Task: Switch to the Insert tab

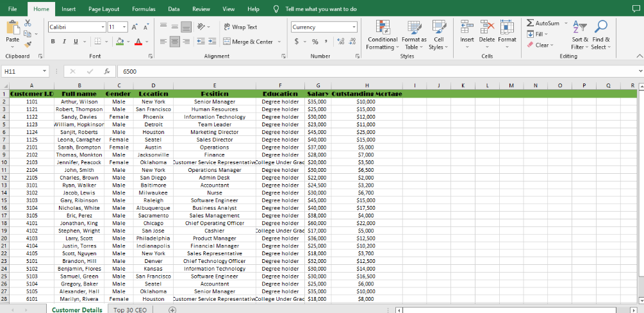Action: click(x=69, y=8)
